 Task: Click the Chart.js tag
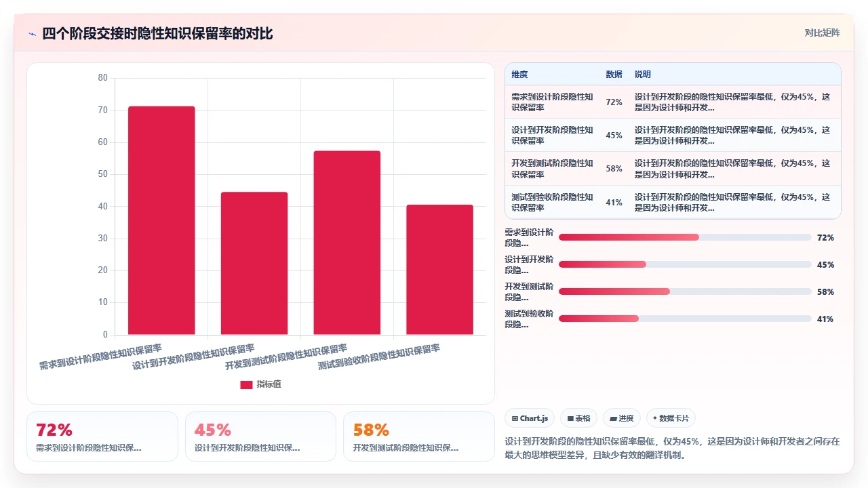(x=530, y=418)
